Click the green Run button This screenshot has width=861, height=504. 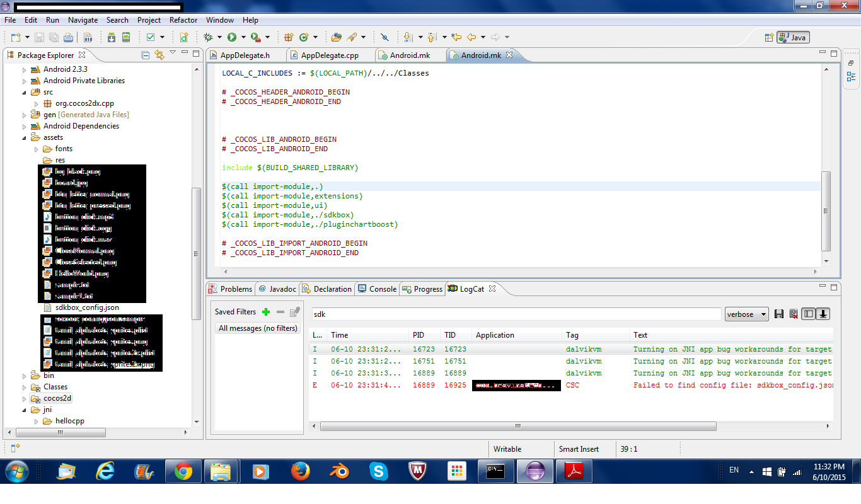tap(232, 37)
